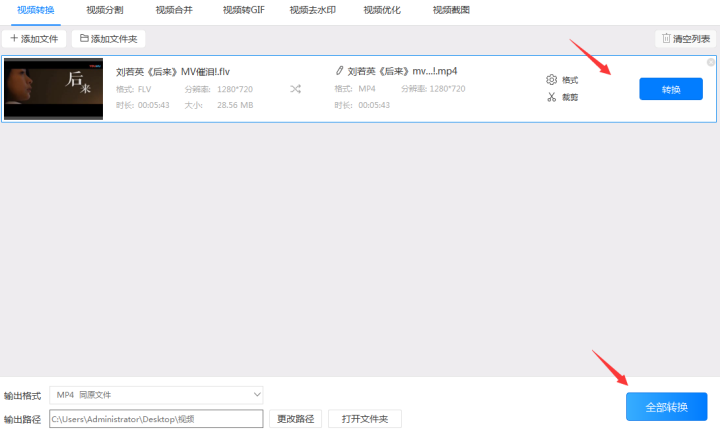
Task: Switch to the 视频截图 tab
Action: 451,10
